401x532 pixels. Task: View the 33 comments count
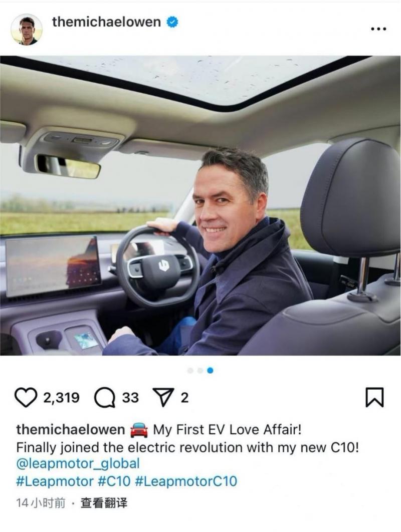[130, 397]
